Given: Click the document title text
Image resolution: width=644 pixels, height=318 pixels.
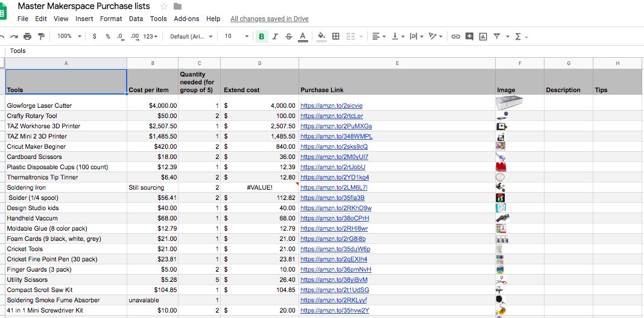Looking at the screenshot, I should coord(84,6).
